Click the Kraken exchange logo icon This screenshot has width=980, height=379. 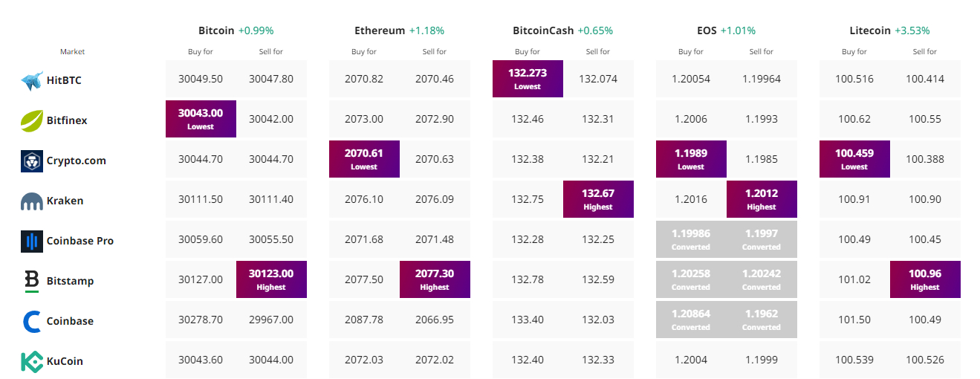pos(32,201)
